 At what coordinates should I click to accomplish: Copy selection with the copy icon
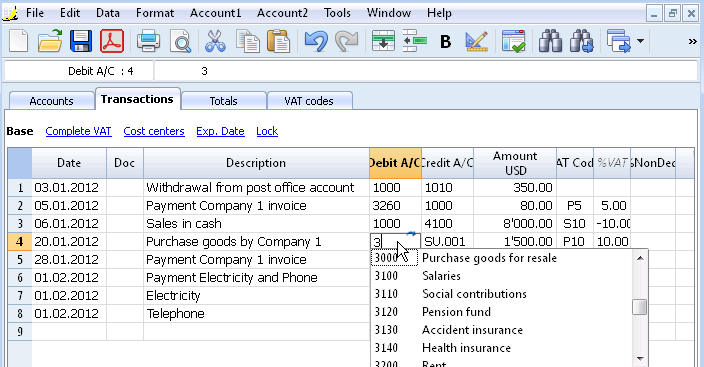[x=247, y=41]
